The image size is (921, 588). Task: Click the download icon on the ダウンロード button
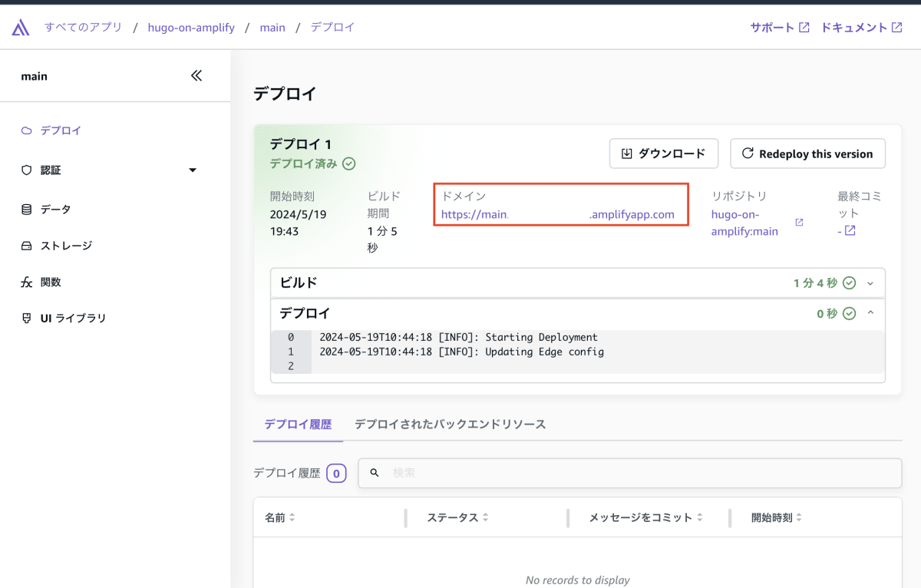click(626, 154)
